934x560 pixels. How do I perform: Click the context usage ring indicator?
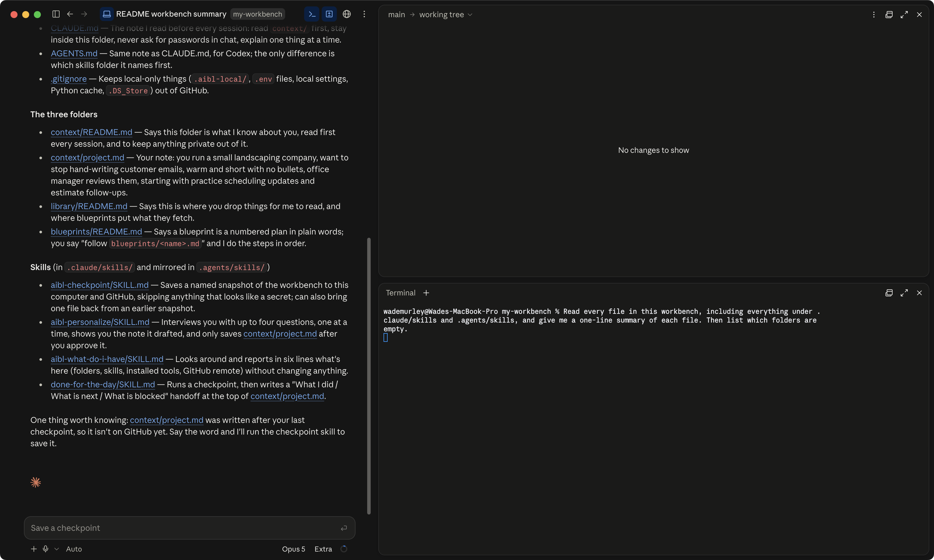pyautogui.click(x=344, y=549)
